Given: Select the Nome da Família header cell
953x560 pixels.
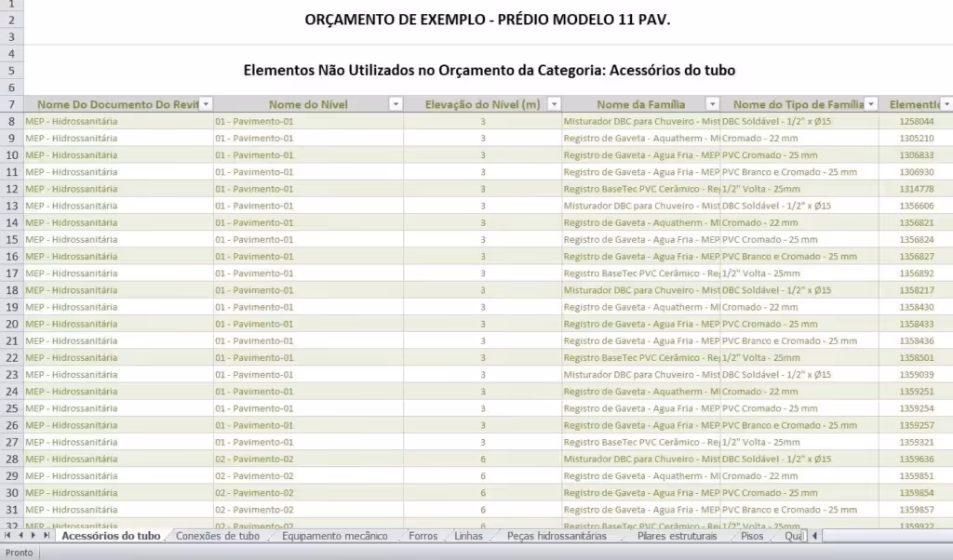Looking at the screenshot, I should pyautogui.click(x=640, y=104).
